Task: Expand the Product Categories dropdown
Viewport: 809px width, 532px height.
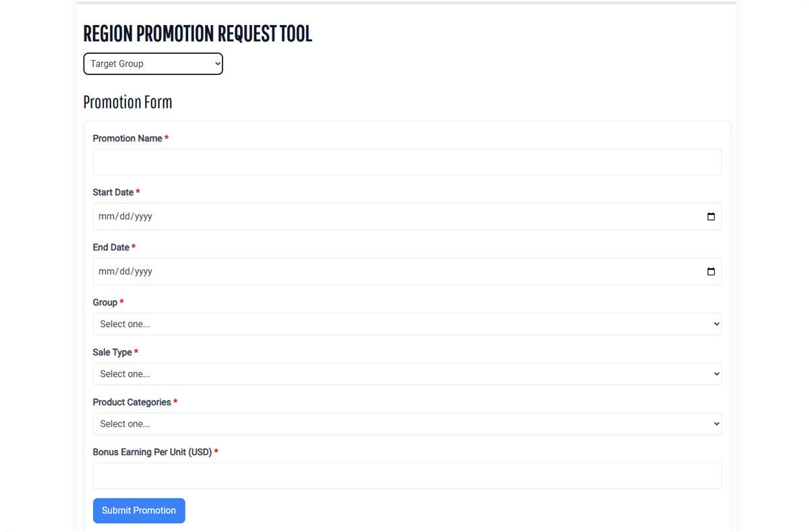Action: tap(407, 424)
